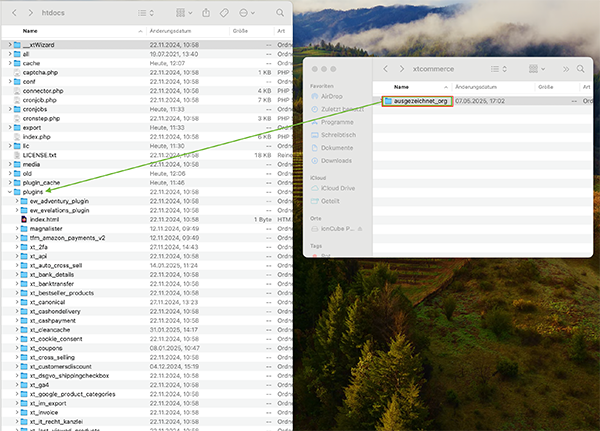Image resolution: width=600 pixels, height=431 pixels.
Task: Change list view mode in xtcommerce window
Action: coord(500,69)
